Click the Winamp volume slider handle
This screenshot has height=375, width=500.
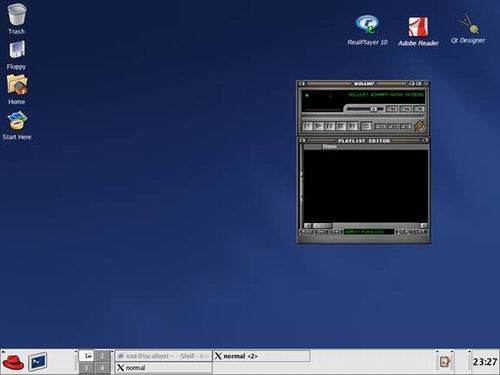pos(373,109)
